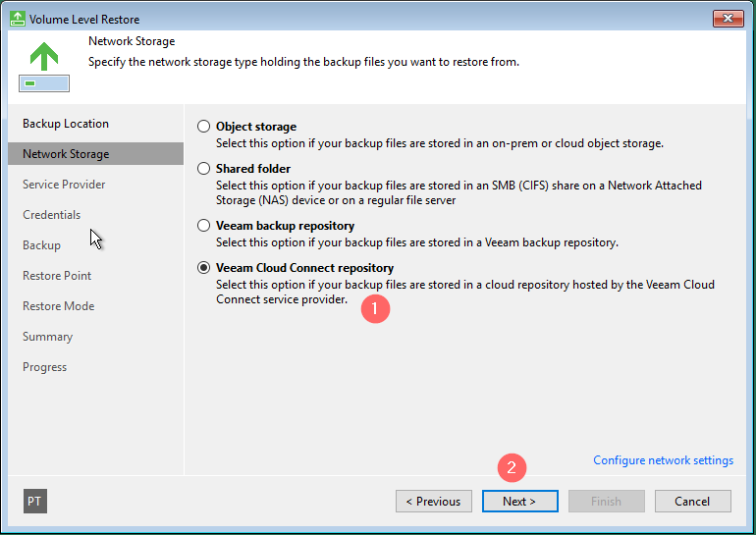This screenshot has height=535, width=756.
Task: Select the Object storage radio button
Action: (x=203, y=127)
